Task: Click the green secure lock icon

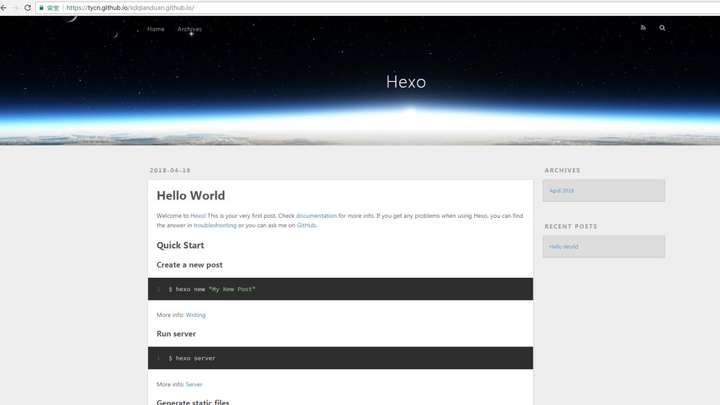Action: click(41, 8)
